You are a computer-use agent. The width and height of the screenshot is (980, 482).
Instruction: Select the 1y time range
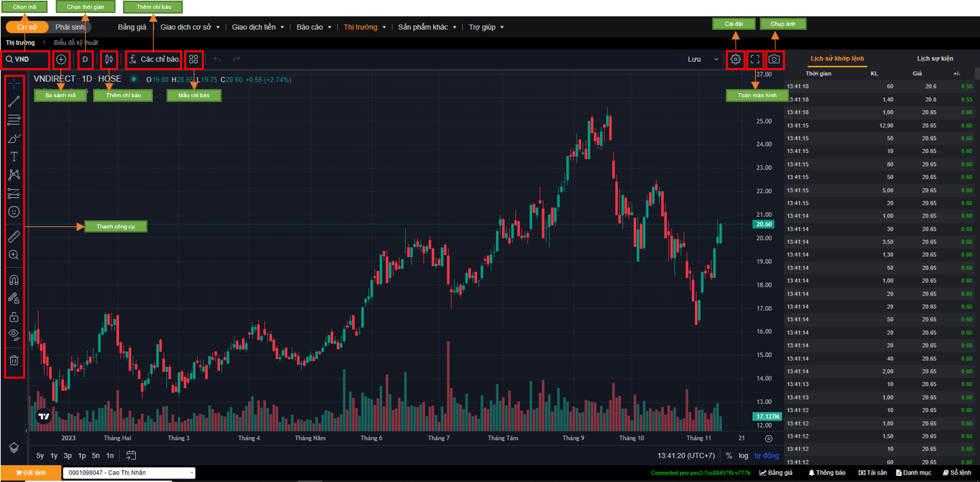pyautogui.click(x=54, y=455)
